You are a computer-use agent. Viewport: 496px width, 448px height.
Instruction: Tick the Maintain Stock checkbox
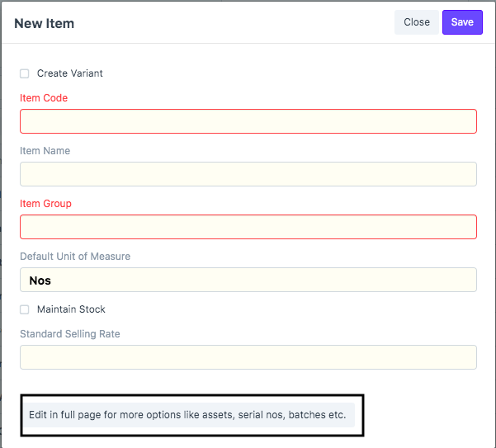pos(25,309)
